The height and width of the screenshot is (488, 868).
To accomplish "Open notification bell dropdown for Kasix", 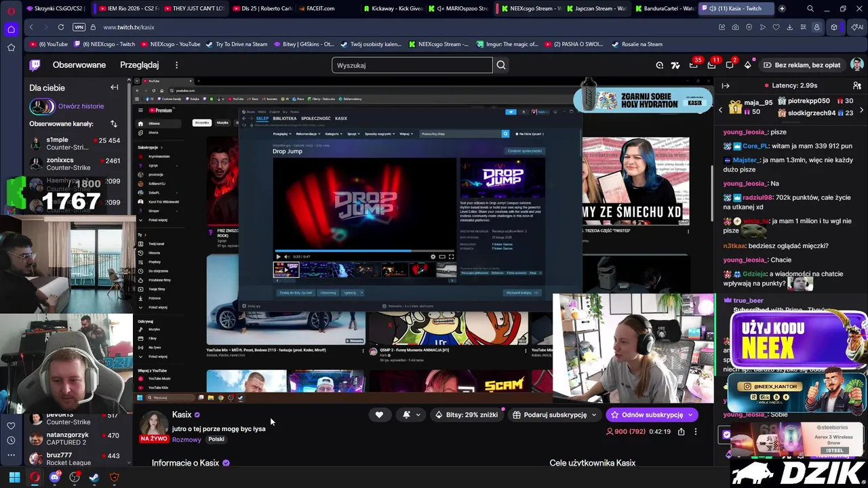I will (x=411, y=415).
